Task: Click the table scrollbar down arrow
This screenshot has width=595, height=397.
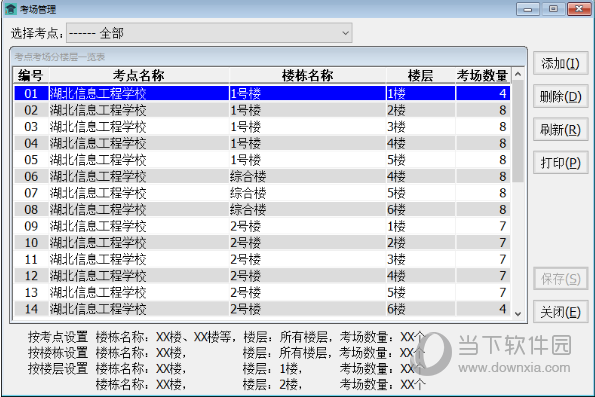Action: (518, 314)
